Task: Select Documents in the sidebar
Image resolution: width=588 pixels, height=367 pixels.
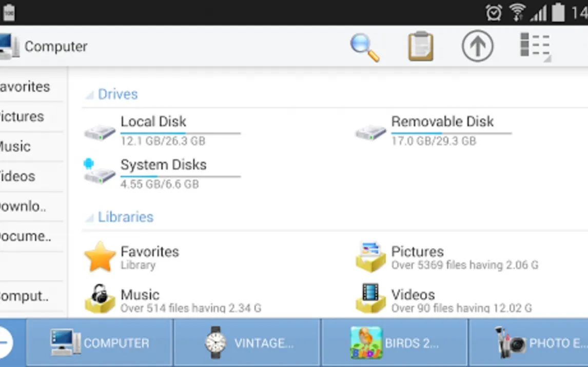Action: (25, 236)
